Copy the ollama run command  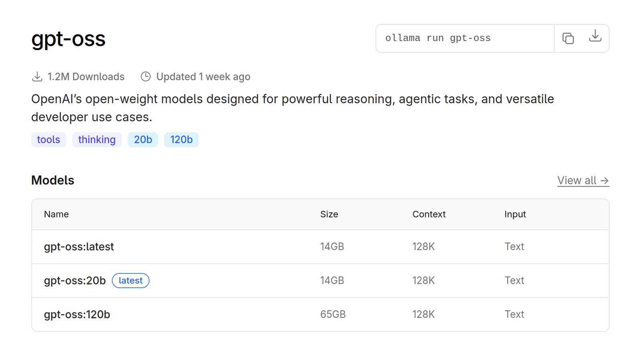coord(568,39)
